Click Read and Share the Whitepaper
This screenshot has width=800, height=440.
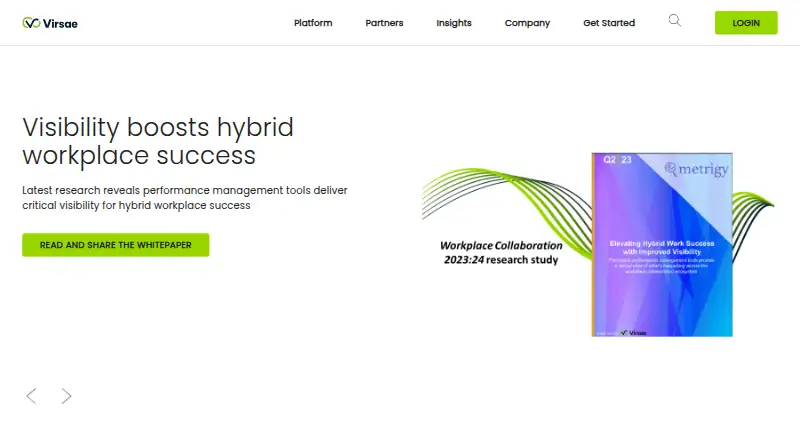point(116,245)
